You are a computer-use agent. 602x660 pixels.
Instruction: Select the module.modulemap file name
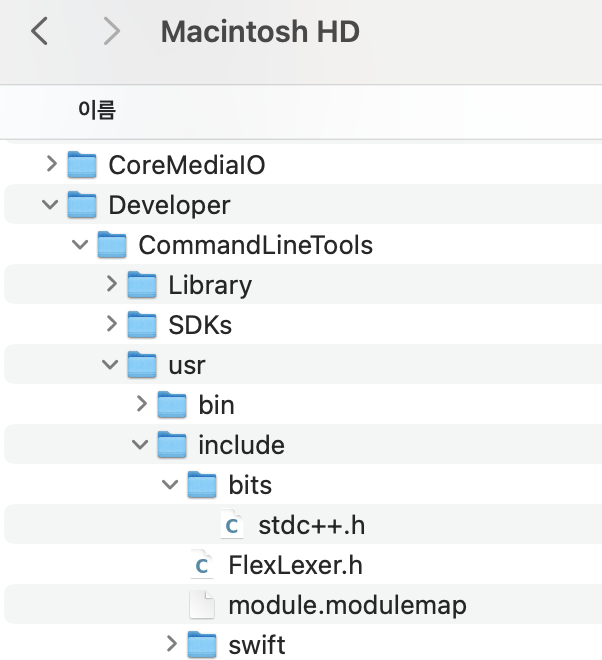(347, 606)
